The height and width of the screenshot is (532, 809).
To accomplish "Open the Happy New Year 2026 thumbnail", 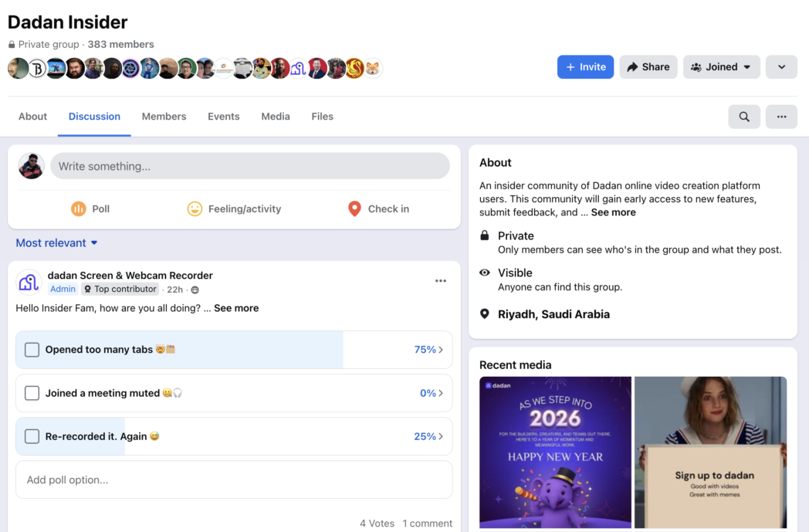I will 555,452.
